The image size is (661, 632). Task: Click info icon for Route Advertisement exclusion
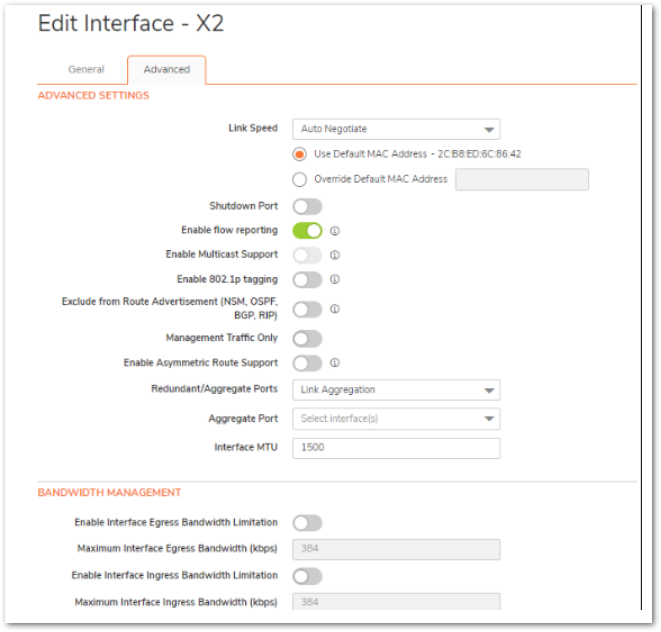click(x=334, y=309)
